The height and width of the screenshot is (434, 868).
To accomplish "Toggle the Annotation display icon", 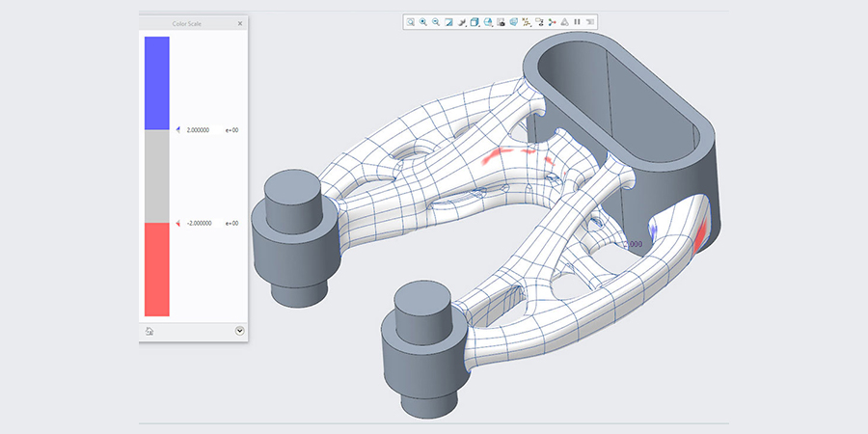I will (539, 21).
